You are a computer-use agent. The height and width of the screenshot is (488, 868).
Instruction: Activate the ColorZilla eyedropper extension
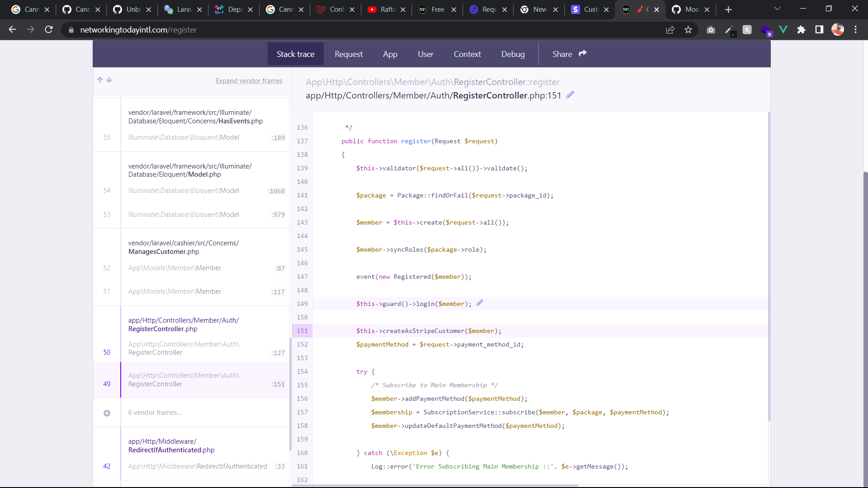click(729, 29)
